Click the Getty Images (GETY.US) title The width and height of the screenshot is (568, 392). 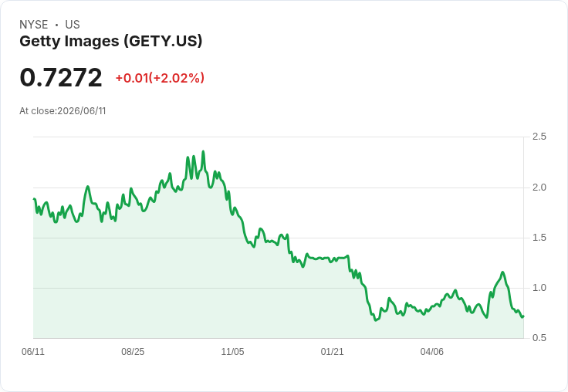click(111, 41)
